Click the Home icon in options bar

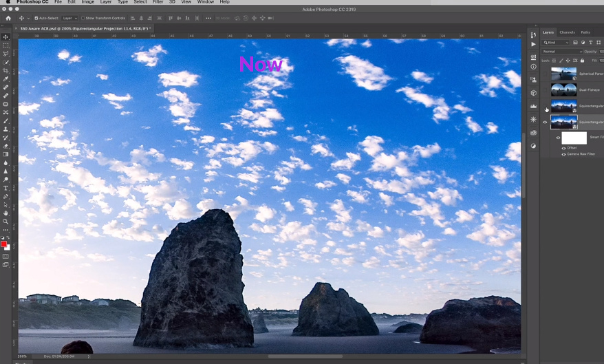point(8,18)
